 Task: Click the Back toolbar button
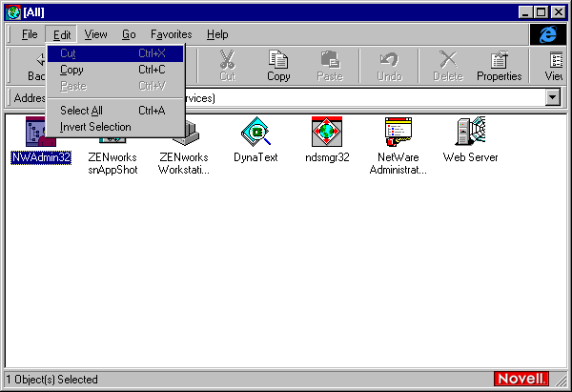[x=36, y=66]
